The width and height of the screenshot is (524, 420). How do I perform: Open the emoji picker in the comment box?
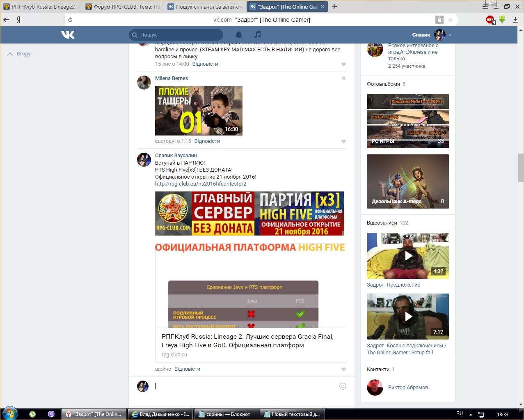[x=343, y=386]
